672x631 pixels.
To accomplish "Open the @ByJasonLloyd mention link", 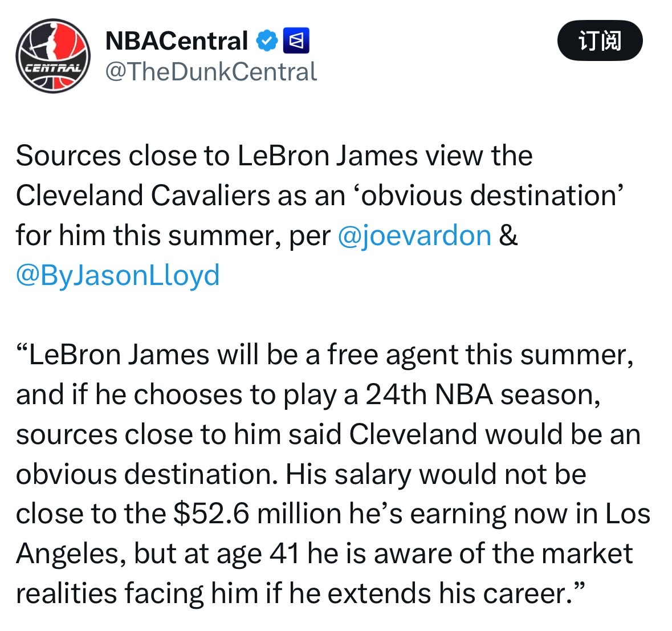I will tap(118, 275).
